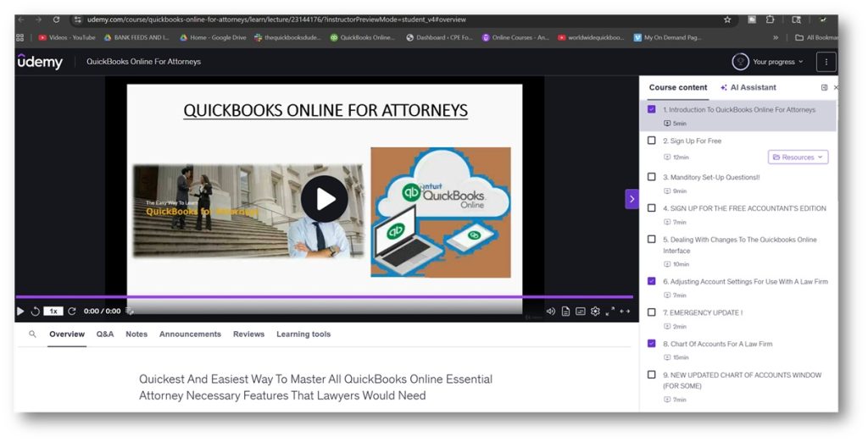Click the purple sidebar arrow on video edge

point(632,199)
